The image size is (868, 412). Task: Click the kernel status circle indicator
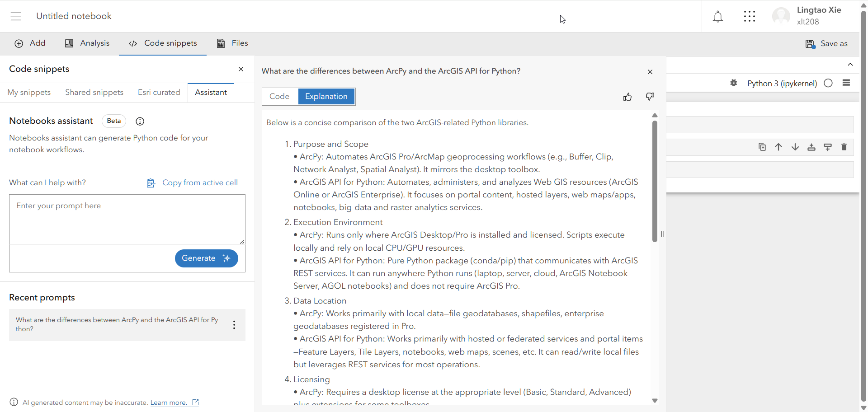coord(828,83)
